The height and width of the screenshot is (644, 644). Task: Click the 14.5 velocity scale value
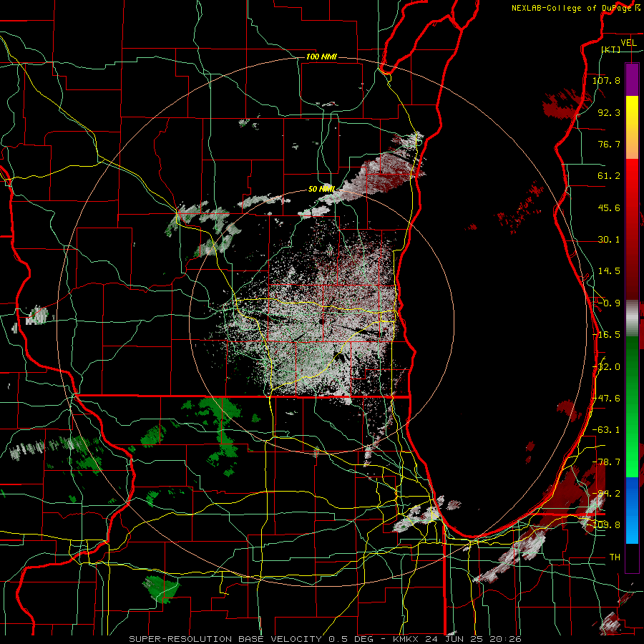609,271
